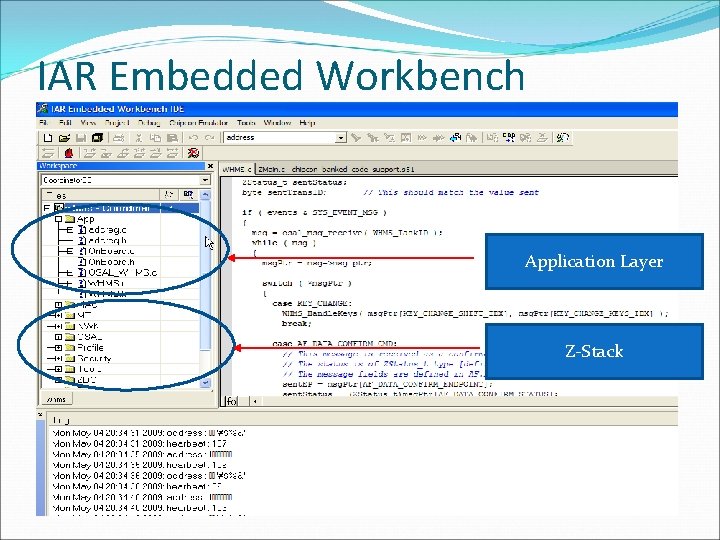This screenshot has width=720, height=540.
Task: Click the Step Into debug icon
Action: (106, 153)
